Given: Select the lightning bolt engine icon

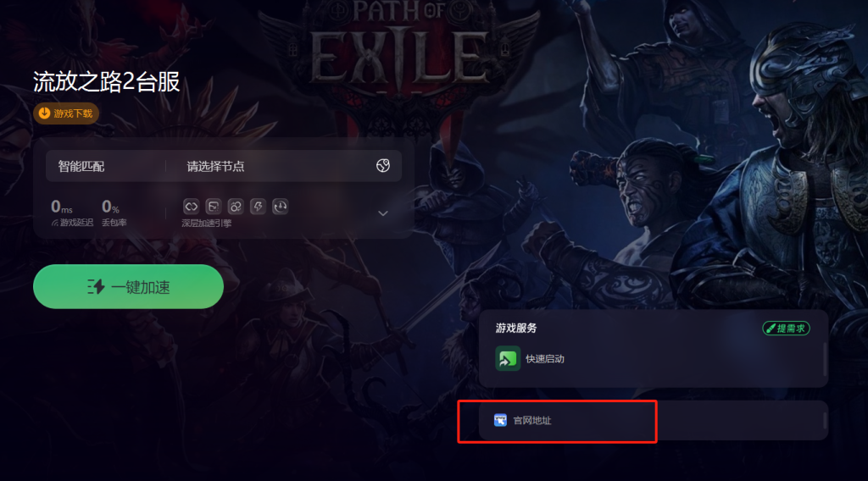Looking at the screenshot, I should point(258,207).
